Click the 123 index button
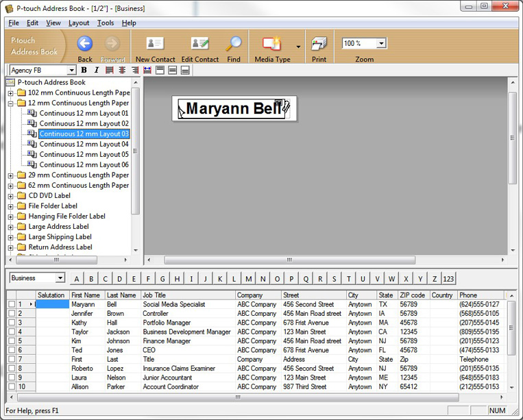 (448, 279)
